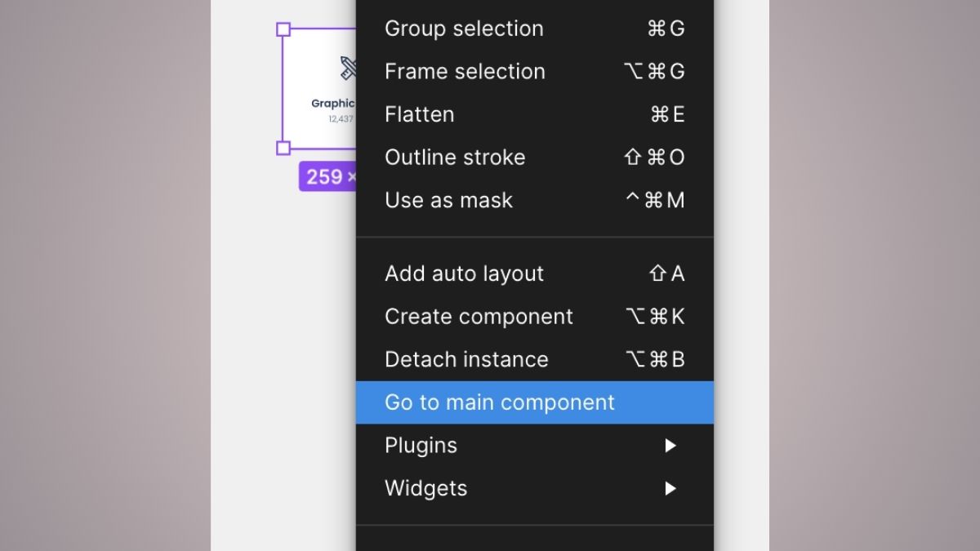This screenshot has height=551, width=980.
Task: Click the purple 259 dimensions badge
Action: click(327, 177)
